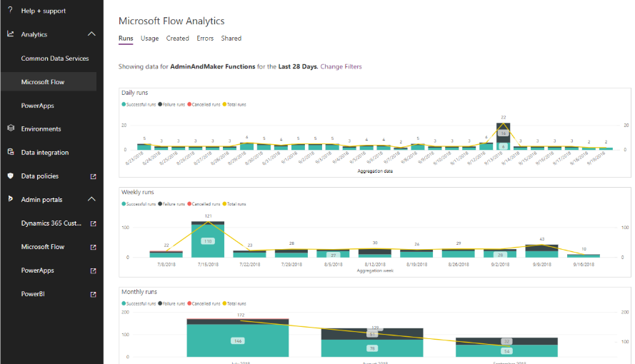Click the Weekly runs chart title
This screenshot has height=364, width=635.
tap(138, 192)
